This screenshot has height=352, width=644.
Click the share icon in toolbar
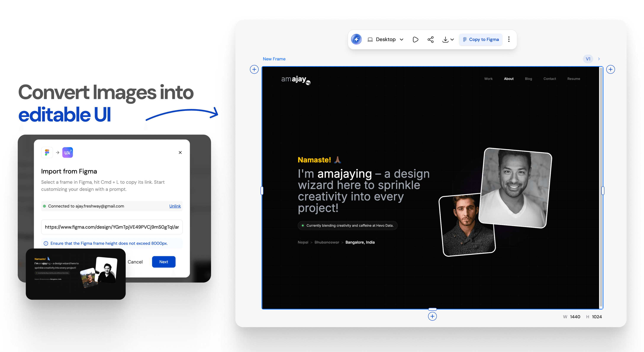(x=430, y=39)
